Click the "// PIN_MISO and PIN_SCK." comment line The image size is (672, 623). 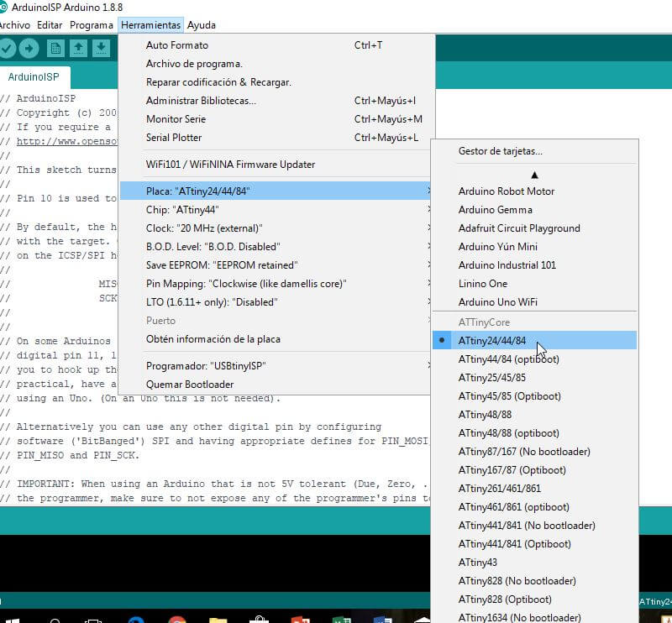click(70, 455)
